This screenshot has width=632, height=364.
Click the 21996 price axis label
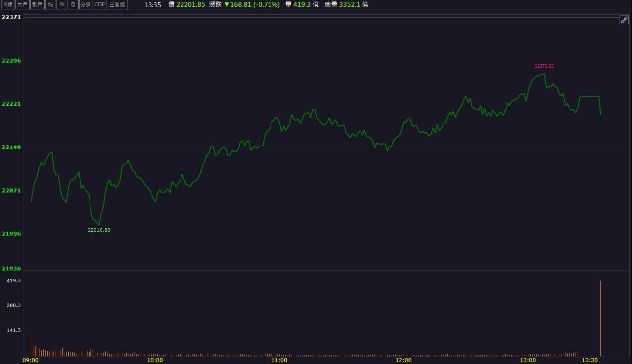(x=11, y=234)
